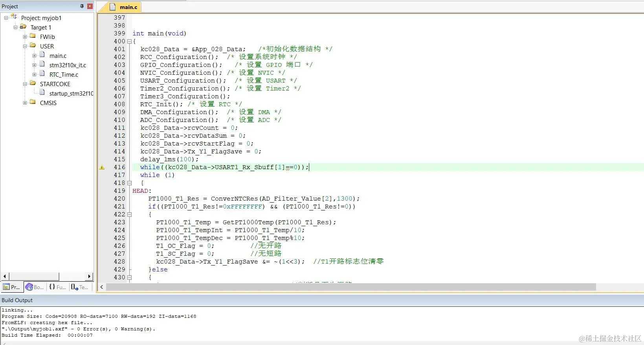Select startup_stm32f10 file in tree
644x345 pixels.
71,94
